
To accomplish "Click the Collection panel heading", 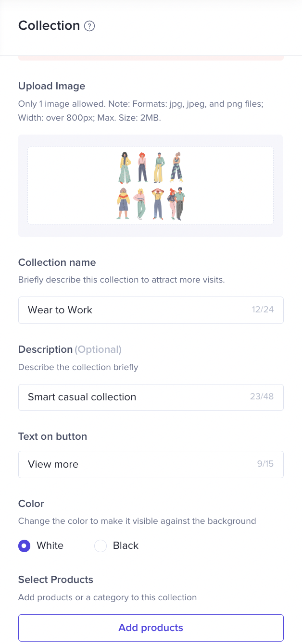I will pyautogui.click(x=49, y=26).
